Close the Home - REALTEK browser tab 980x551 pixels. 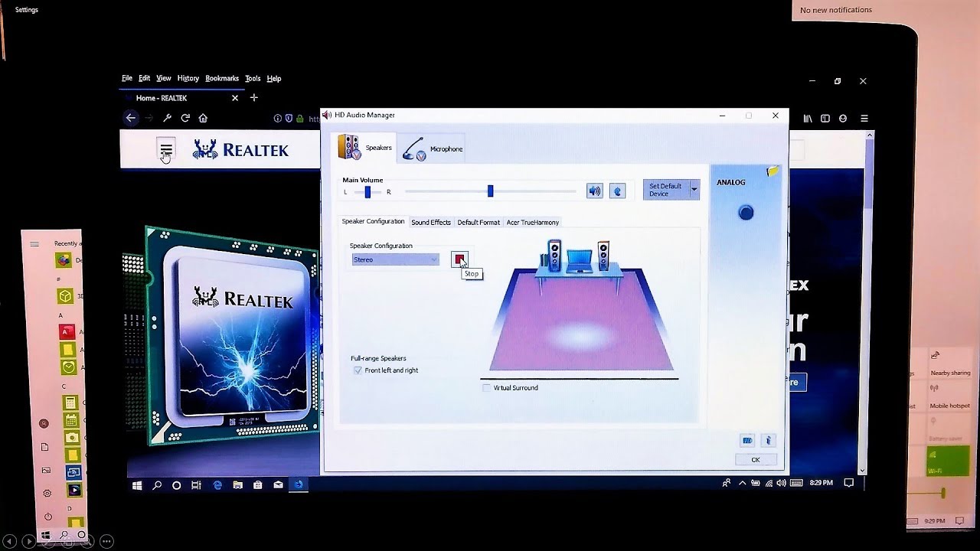click(235, 98)
